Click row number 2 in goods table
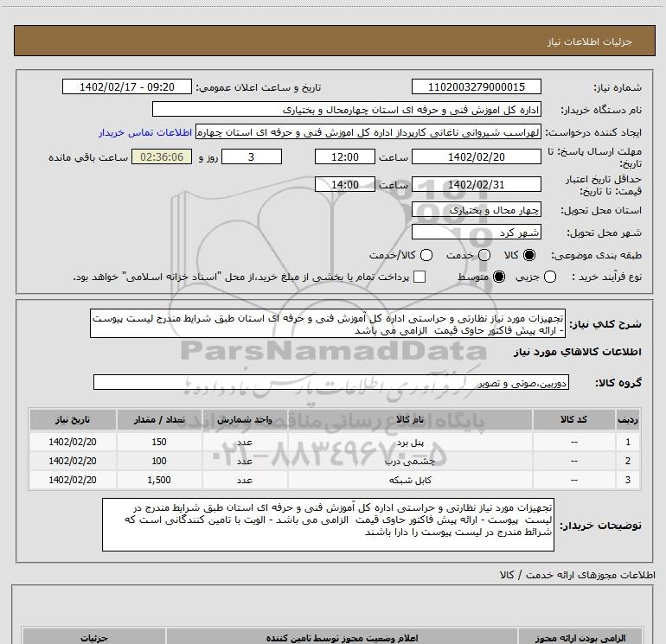 [x=628, y=462]
